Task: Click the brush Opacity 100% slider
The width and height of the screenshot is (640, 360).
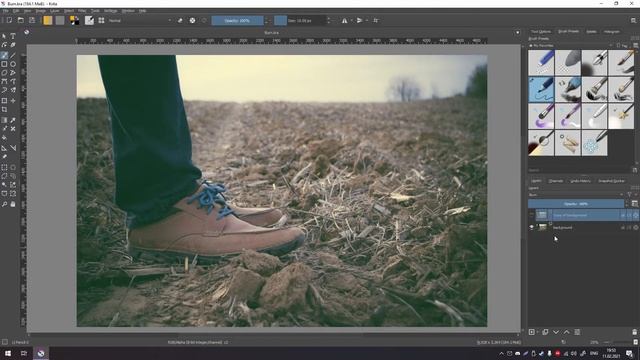Action: coord(237,20)
